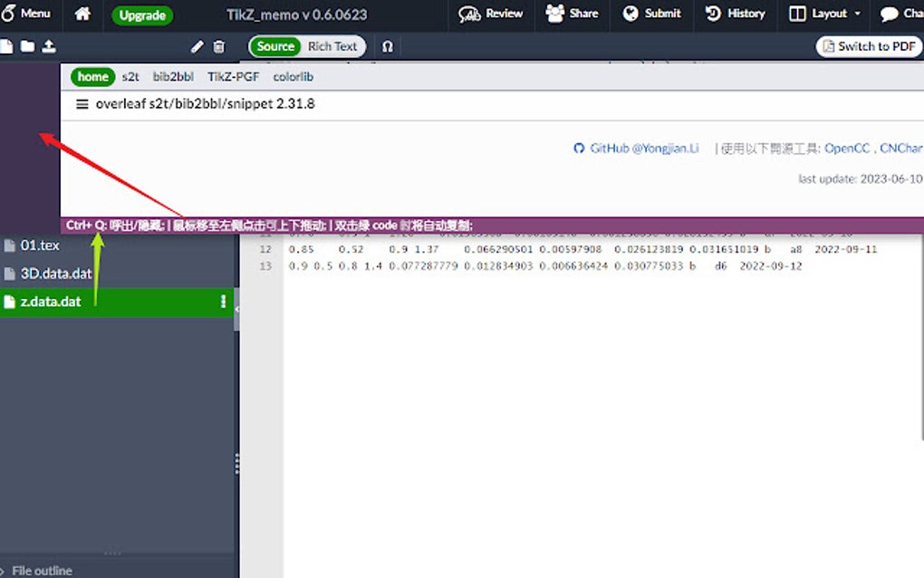The width and height of the screenshot is (924, 578).
Task: Expand the File outline section
Action: pos(41,570)
